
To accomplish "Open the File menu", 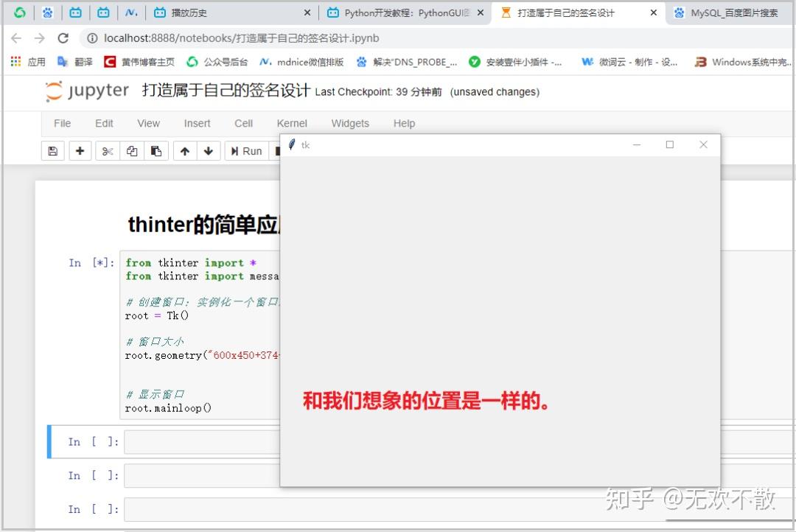I will tap(62, 123).
